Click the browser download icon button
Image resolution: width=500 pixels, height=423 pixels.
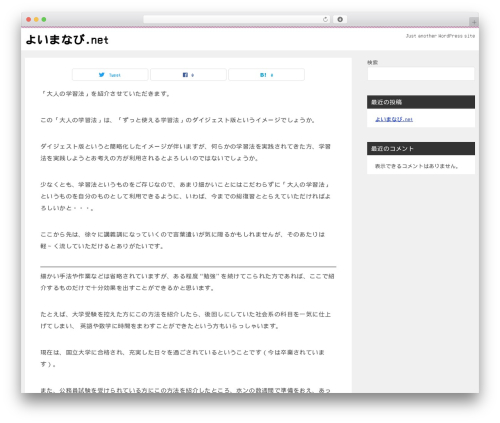coord(340,19)
